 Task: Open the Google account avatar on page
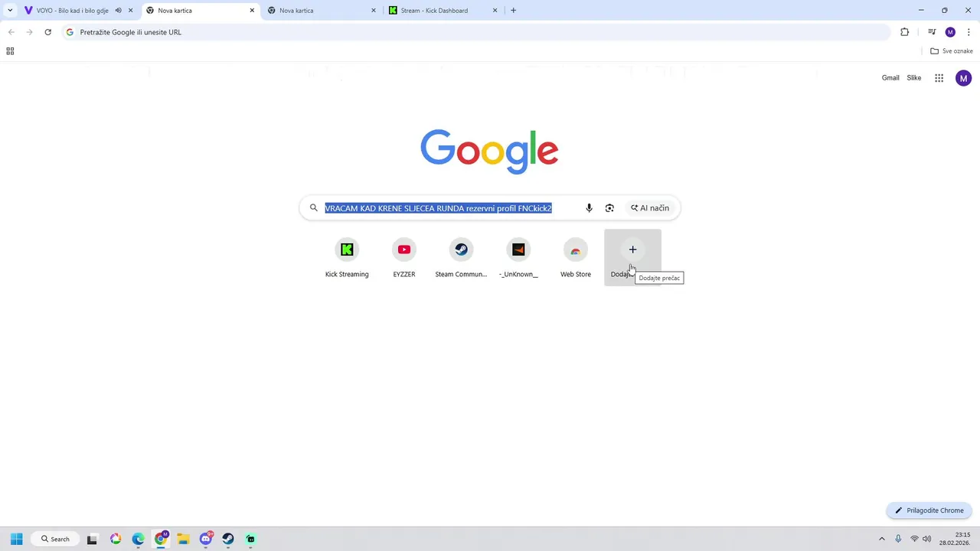(x=963, y=78)
